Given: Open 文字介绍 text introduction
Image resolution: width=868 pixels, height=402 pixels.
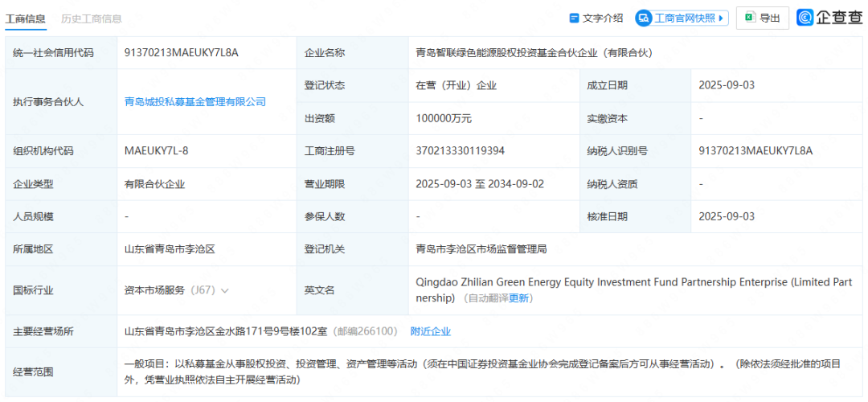Looking at the screenshot, I should tap(596, 18).
